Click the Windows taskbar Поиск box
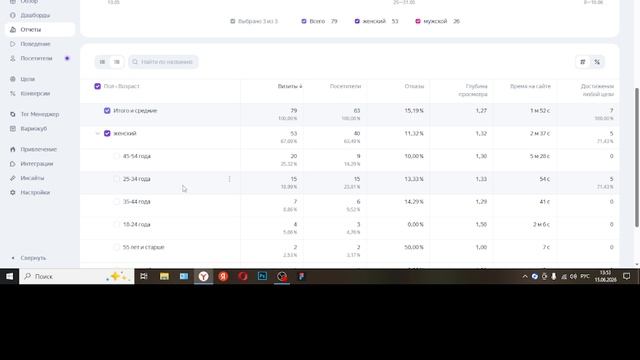Viewport: 640px width, 360px height. click(x=77, y=276)
